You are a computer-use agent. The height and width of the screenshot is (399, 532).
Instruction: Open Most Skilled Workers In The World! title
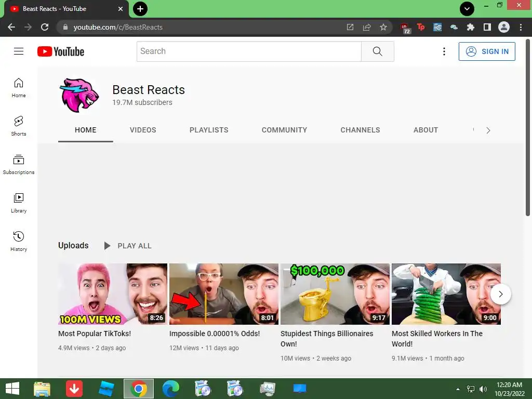(x=437, y=339)
